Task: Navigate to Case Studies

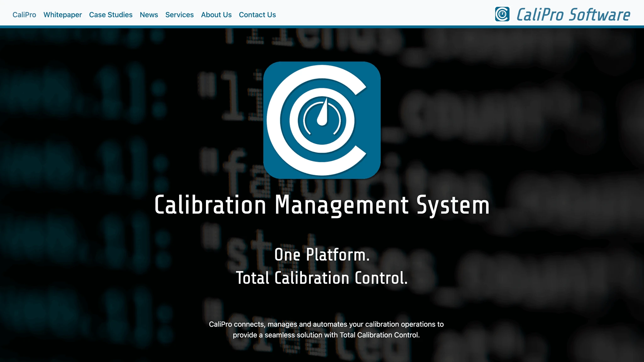Action: [111, 14]
